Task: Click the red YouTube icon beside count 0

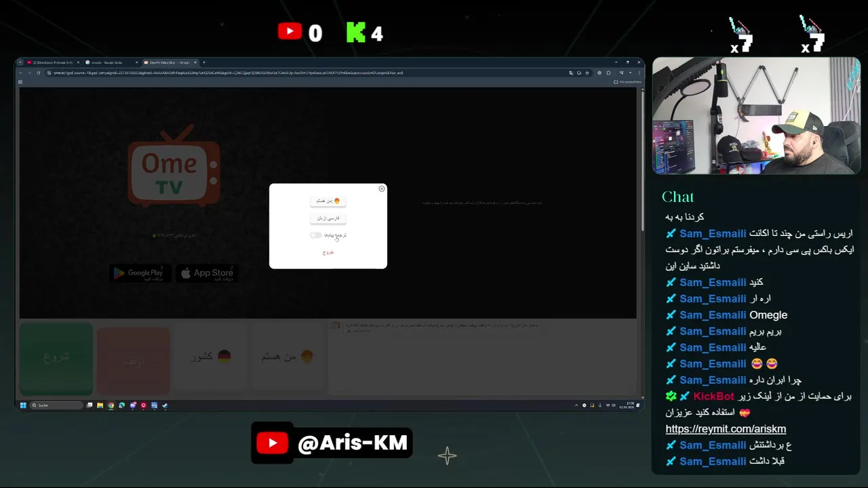Action: pyautogui.click(x=290, y=31)
